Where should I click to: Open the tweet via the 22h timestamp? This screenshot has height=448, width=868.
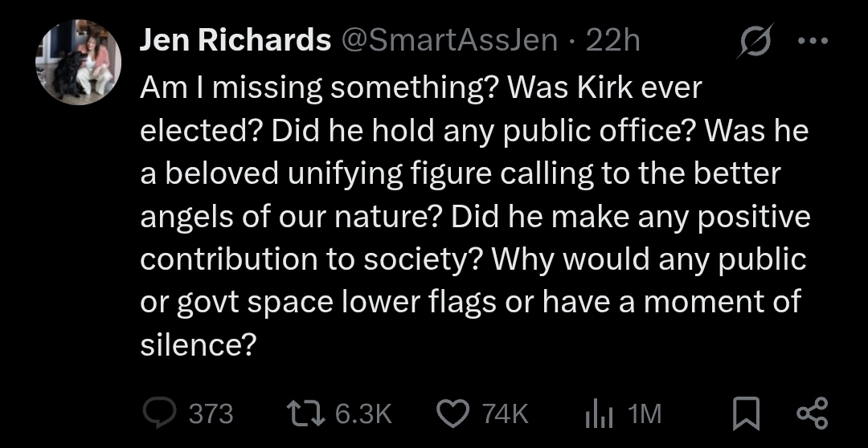[x=612, y=40]
